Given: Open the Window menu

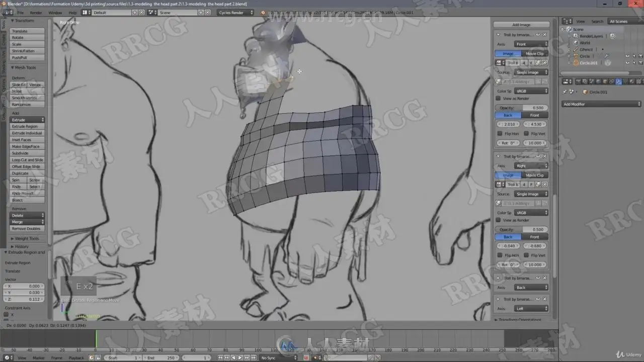Looking at the screenshot, I should pyautogui.click(x=55, y=13).
